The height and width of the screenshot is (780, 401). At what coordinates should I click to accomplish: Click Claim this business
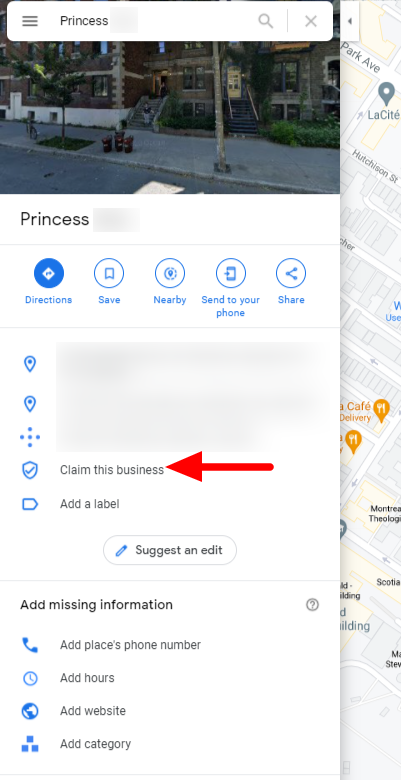click(x=112, y=470)
